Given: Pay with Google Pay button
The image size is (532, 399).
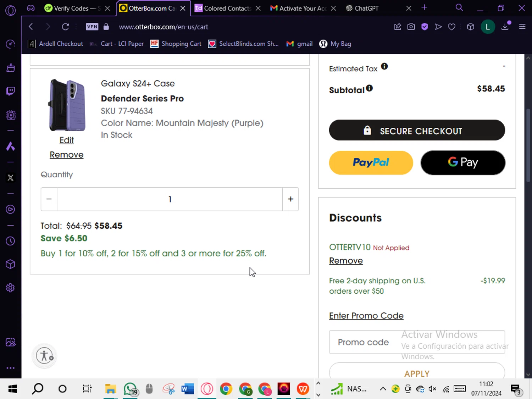Looking at the screenshot, I should [x=463, y=162].
